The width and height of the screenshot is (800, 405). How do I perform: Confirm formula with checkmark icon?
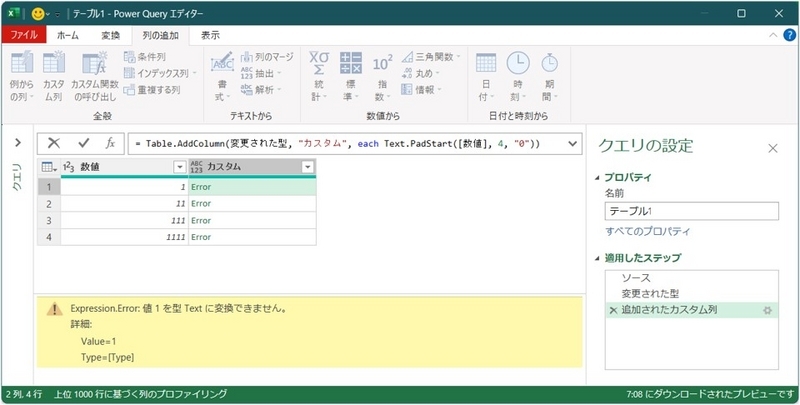pyautogui.click(x=84, y=144)
